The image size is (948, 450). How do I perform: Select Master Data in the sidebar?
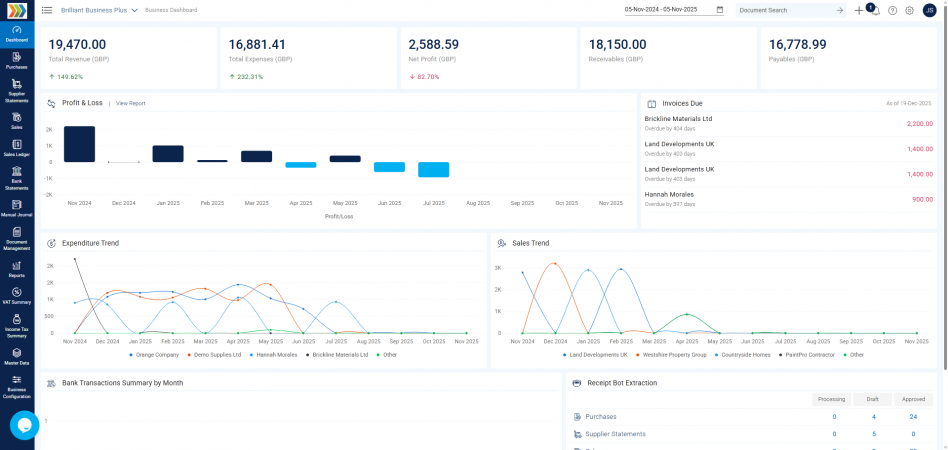pos(17,355)
